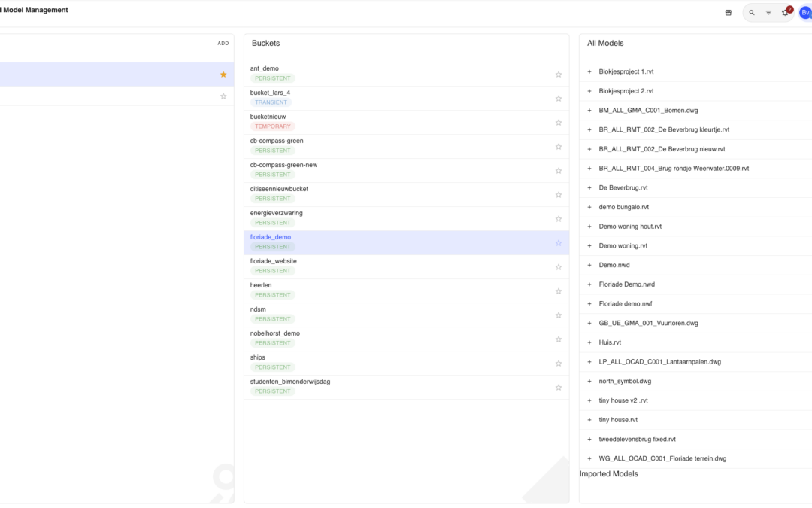The width and height of the screenshot is (812, 508).
Task: Toggle favorite star for bucket_lars_4
Action: [x=558, y=99]
